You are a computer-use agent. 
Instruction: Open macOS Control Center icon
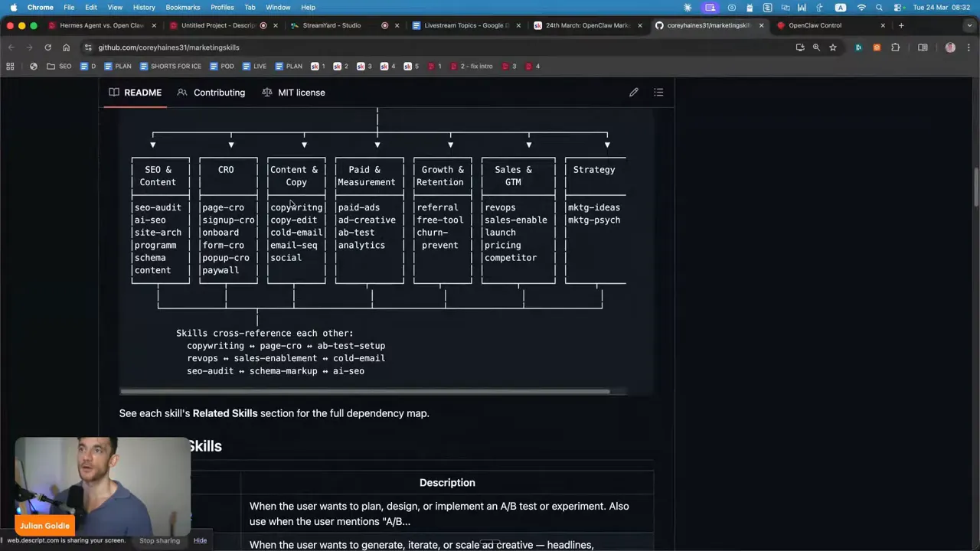897,8
